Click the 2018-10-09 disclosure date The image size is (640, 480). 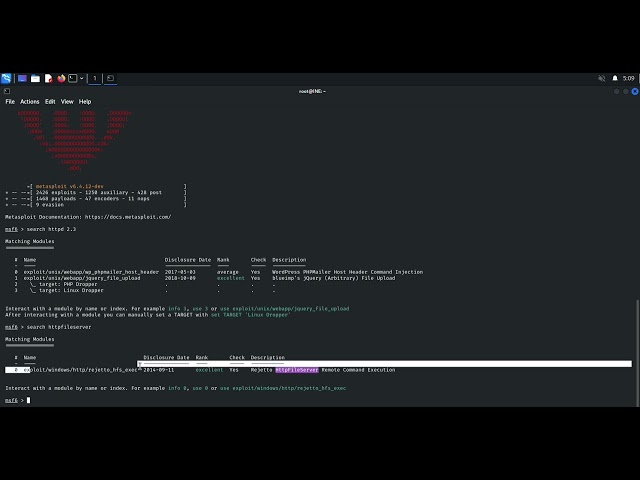coord(180,278)
